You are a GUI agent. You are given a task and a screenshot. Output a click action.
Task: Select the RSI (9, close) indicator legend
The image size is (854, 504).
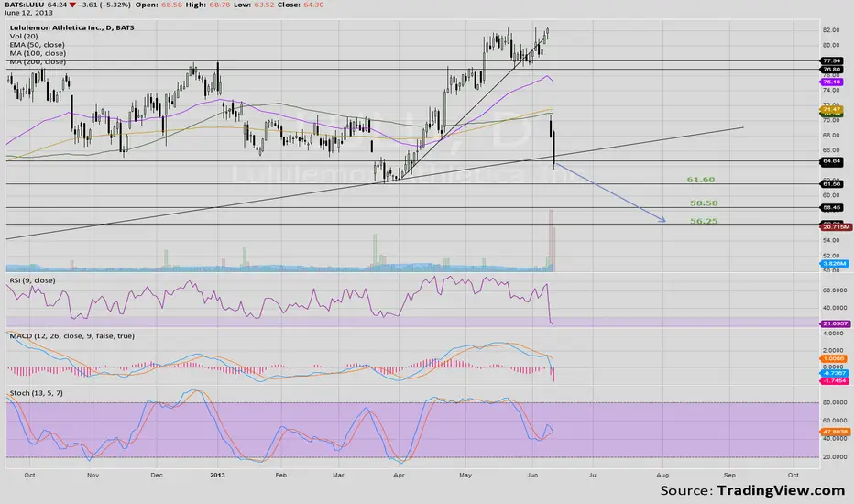click(32, 280)
